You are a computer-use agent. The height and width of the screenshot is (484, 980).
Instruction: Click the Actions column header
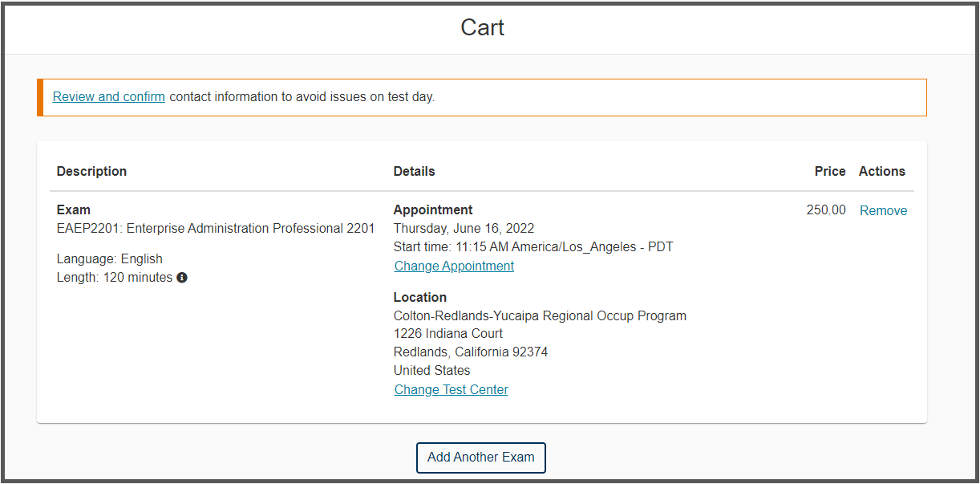tap(881, 172)
